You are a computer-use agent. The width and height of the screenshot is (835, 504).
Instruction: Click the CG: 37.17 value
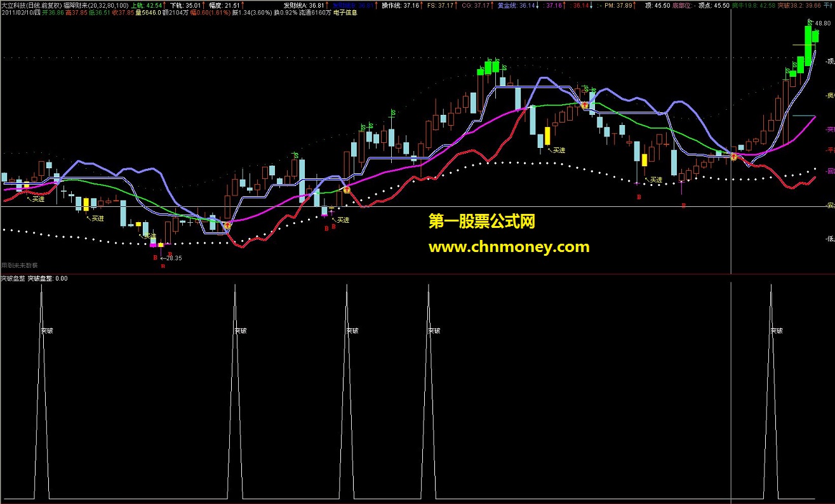click(x=476, y=4)
